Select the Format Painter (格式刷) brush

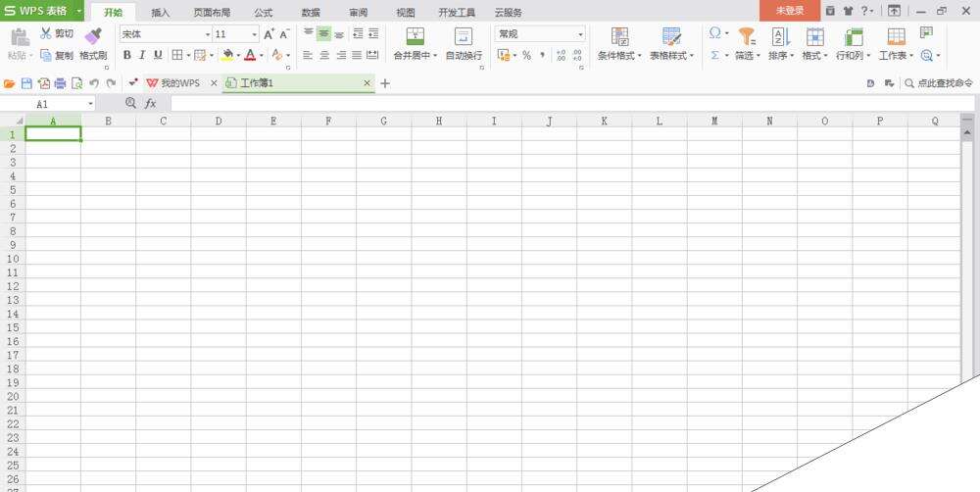[x=93, y=44]
